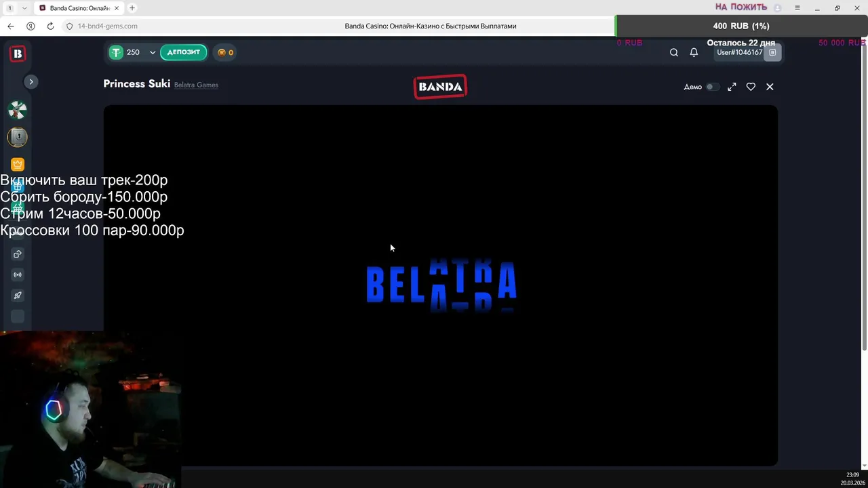Screen dimensions: 868x488
Task: Open the balance currency dropdown arrow
Action: (x=153, y=52)
